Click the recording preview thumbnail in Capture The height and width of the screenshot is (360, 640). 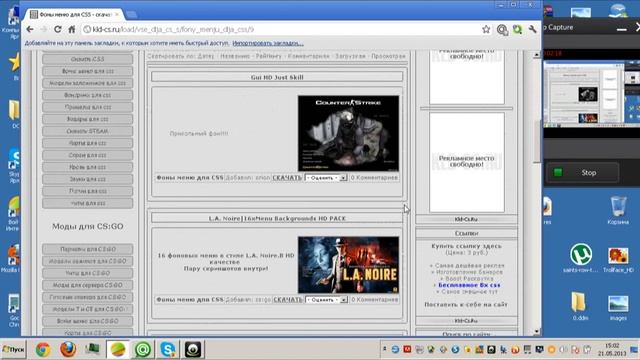(x=591, y=94)
